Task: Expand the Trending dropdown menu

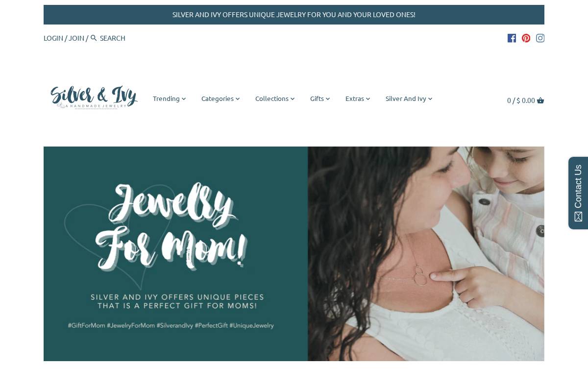Action: point(169,98)
